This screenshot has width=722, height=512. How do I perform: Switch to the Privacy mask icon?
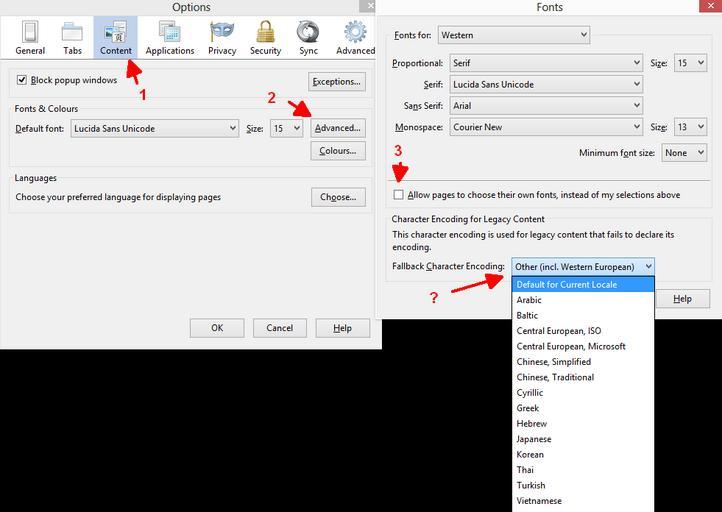coord(222,37)
